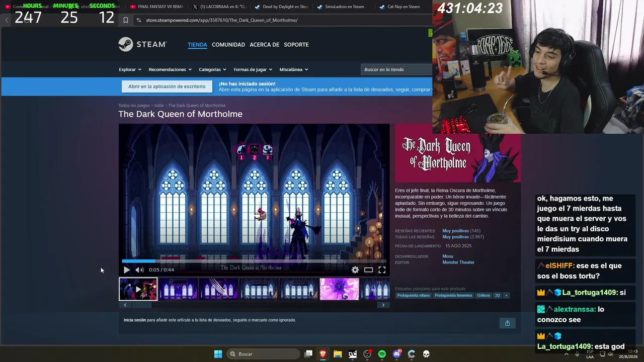Toggle theater mode on the trailer
Screen dimensions: 644x362
[x=369, y=270]
